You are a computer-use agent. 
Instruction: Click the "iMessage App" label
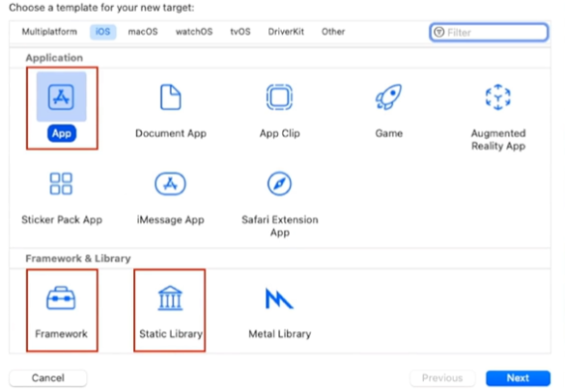[x=170, y=220]
